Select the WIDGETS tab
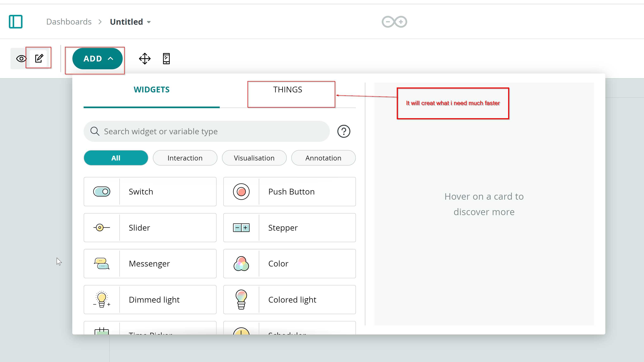 point(152,90)
